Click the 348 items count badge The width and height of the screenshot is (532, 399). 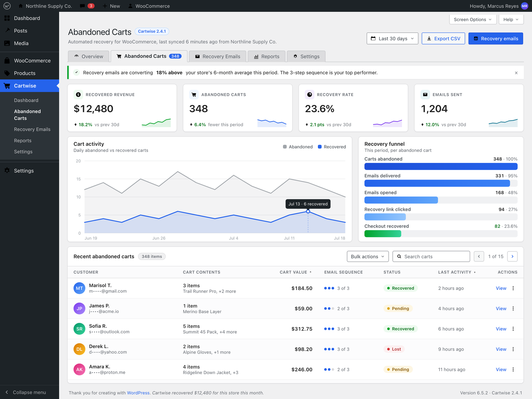point(152,256)
